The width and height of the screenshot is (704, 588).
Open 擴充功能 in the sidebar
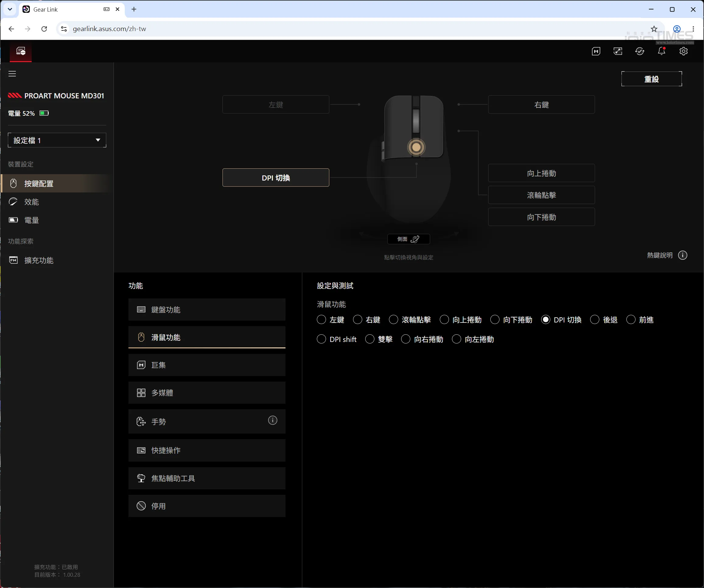coord(57,260)
